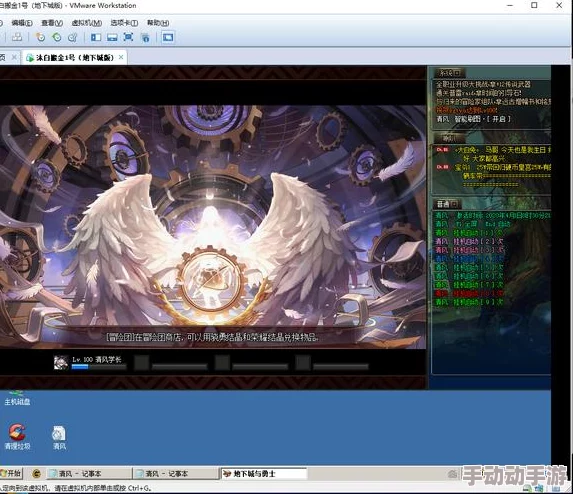This screenshot has height=494, width=573.
Task: Click the guest system tray icon
Action: (x=452, y=474)
